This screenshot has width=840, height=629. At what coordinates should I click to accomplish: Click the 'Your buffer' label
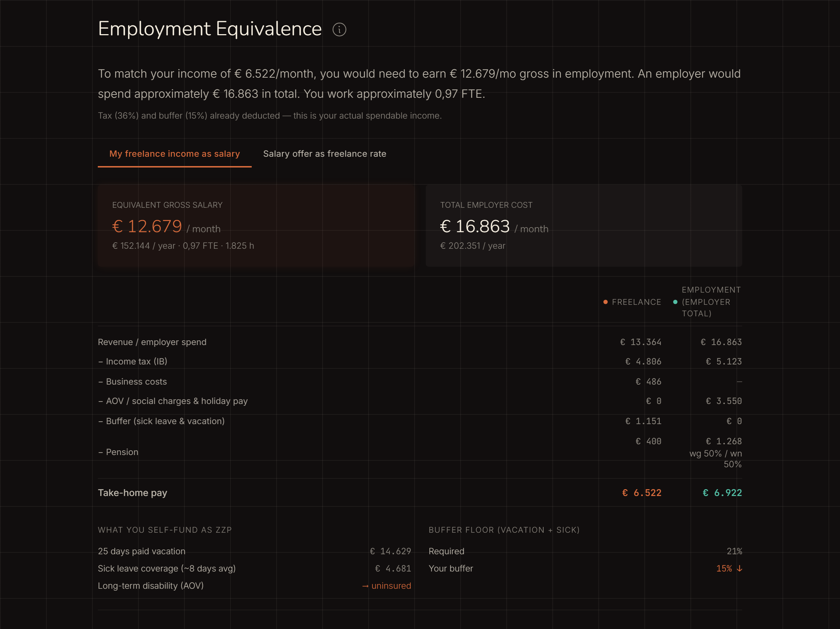coord(451,569)
